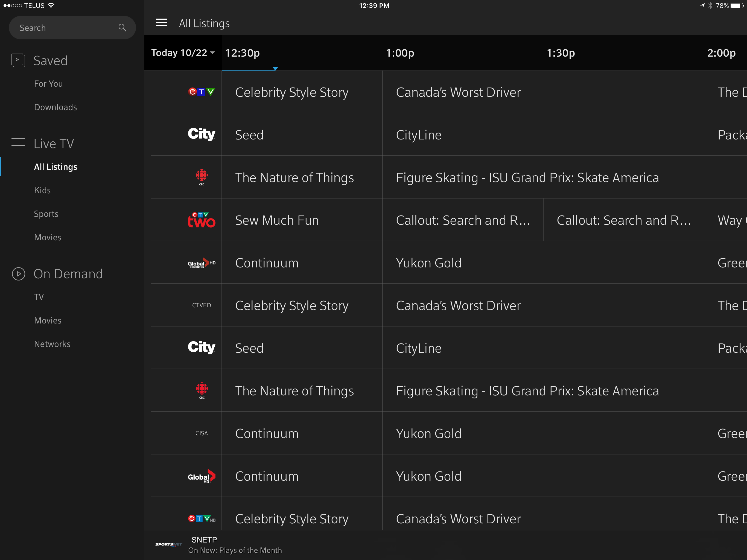The image size is (747, 560).
Task: Open the 1:30p Callout: Search and R... show
Action: click(x=623, y=220)
